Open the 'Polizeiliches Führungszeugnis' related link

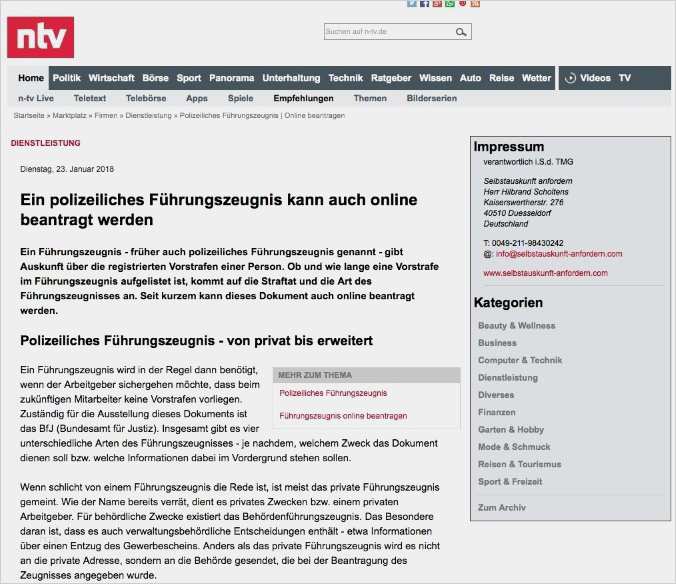click(x=333, y=393)
